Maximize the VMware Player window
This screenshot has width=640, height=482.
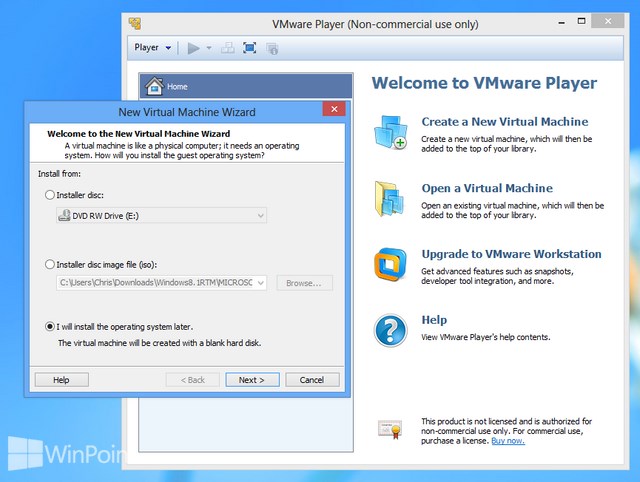click(581, 21)
